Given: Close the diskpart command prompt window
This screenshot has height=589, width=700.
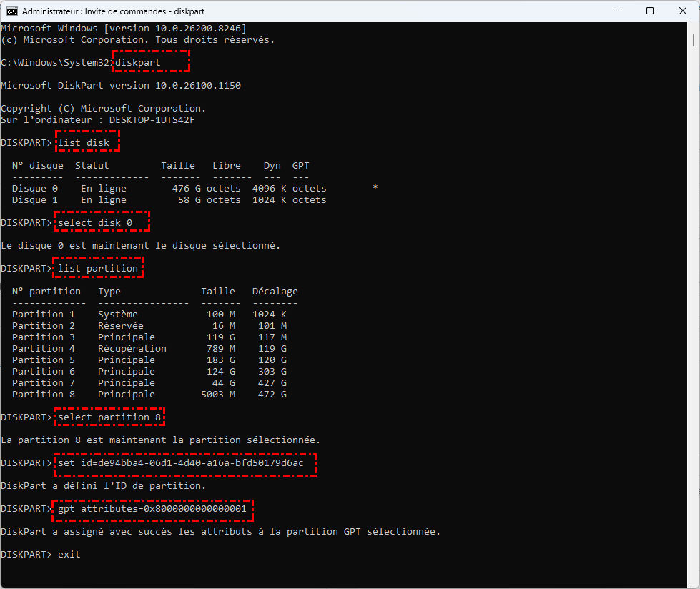Looking at the screenshot, I should [x=682, y=11].
